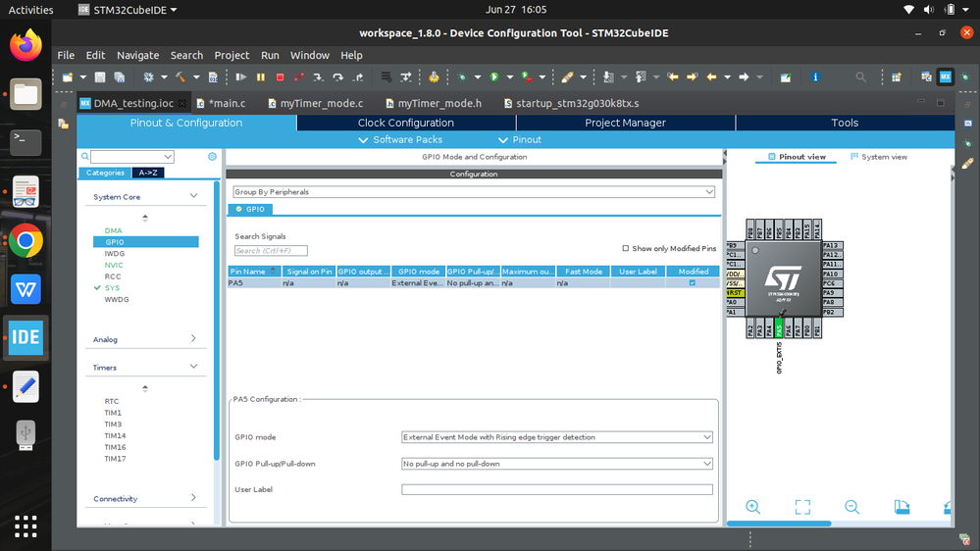Image resolution: width=980 pixels, height=551 pixels.
Task: Click the Search Signals input field
Action: pyautogui.click(x=271, y=251)
